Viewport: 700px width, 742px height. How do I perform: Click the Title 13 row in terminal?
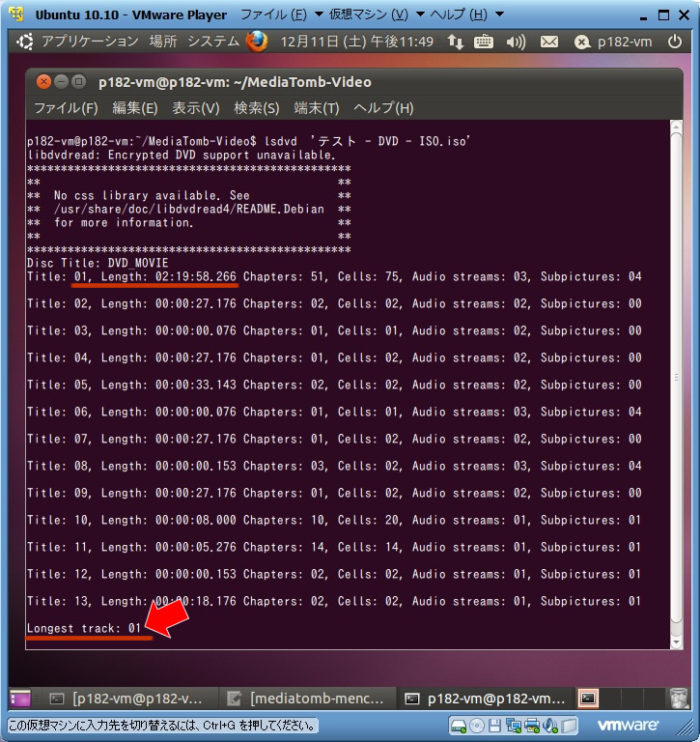[x=334, y=602]
